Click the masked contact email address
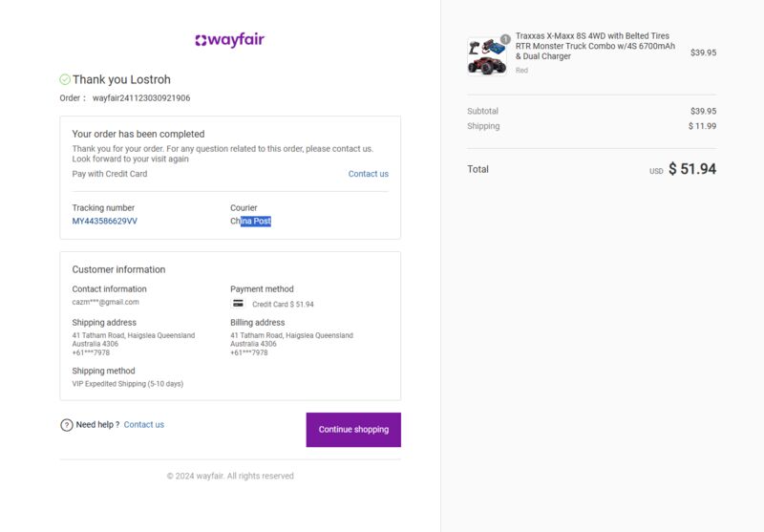This screenshot has height=532, width=764. tap(105, 302)
